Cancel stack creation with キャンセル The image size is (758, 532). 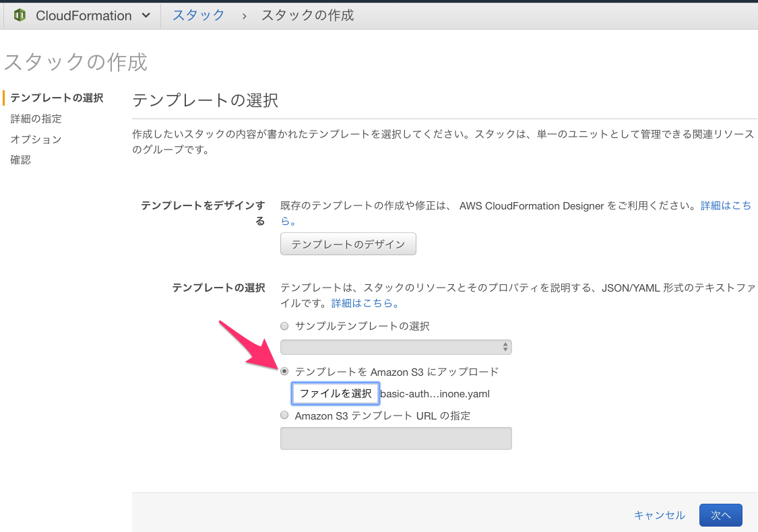click(x=658, y=514)
